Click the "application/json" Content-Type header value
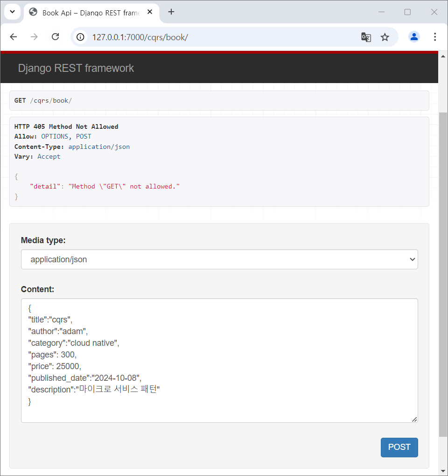This screenshot has width=448, height=476. pos(99,147)
